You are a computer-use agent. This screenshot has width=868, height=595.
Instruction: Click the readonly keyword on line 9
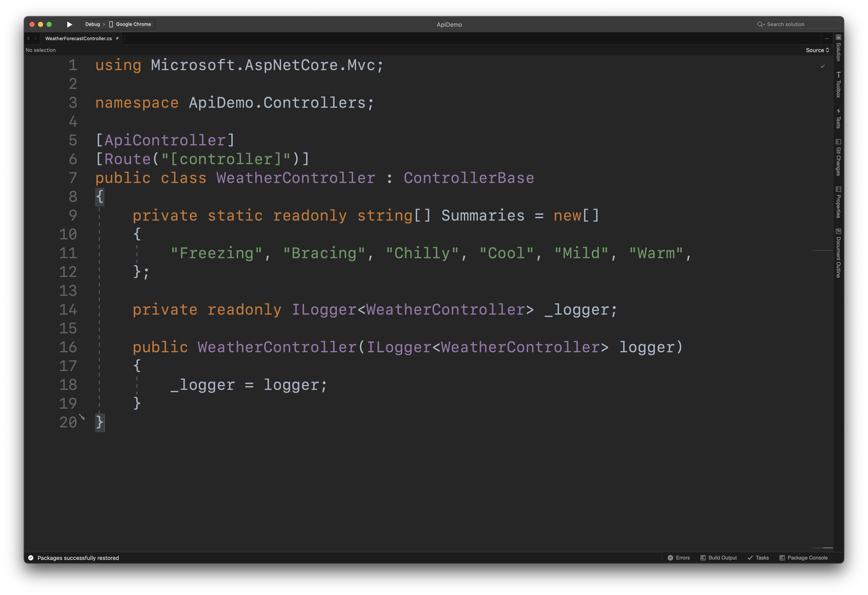310,216
